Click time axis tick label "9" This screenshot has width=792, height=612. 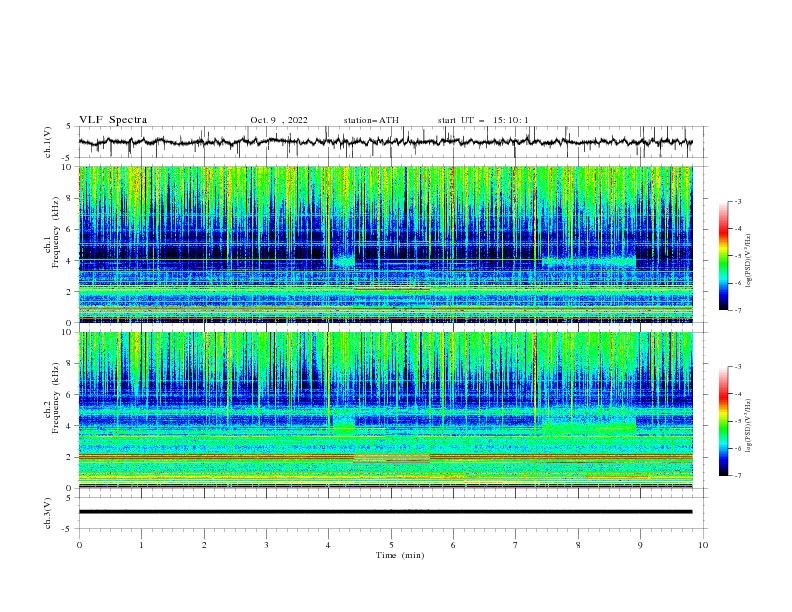[640, 545]
